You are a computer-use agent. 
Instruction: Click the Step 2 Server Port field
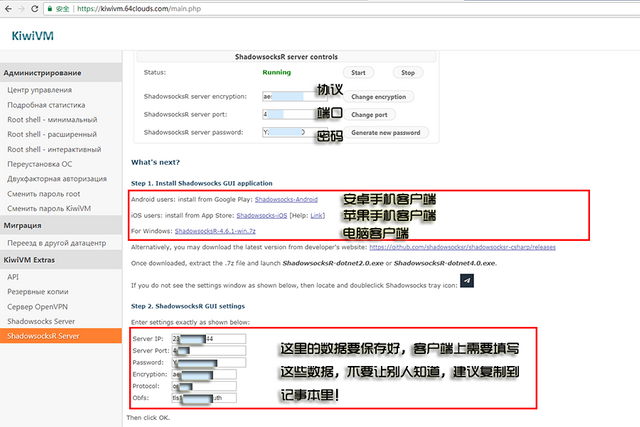(x=209, y=350)
